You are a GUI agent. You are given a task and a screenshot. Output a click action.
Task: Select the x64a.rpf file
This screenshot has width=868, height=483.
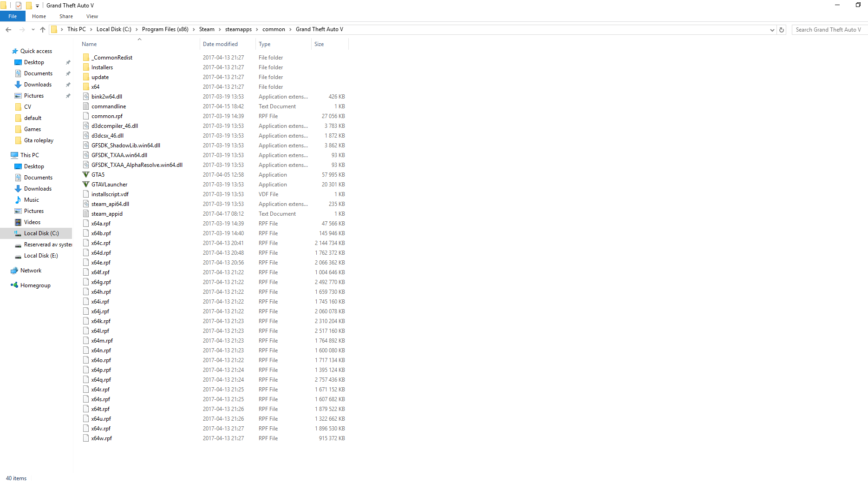click(101, 224)
